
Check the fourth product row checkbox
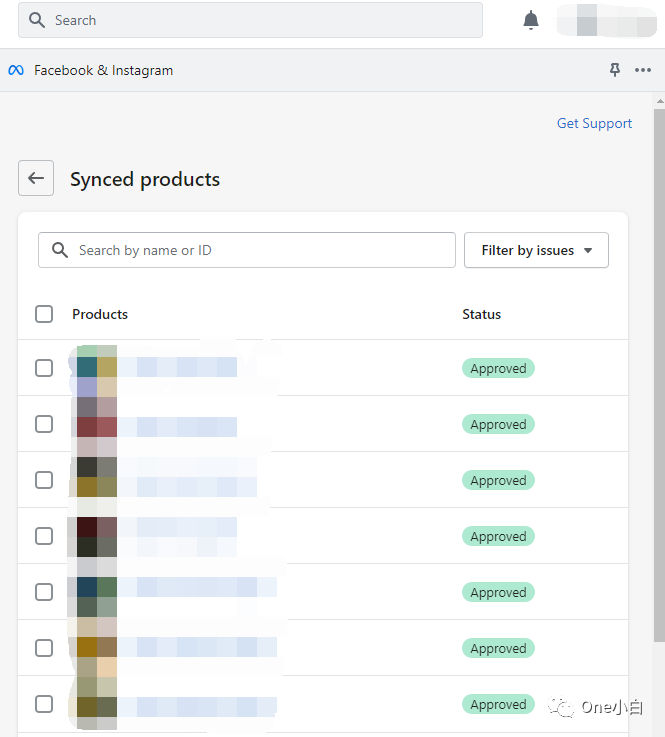coord(44,536)
